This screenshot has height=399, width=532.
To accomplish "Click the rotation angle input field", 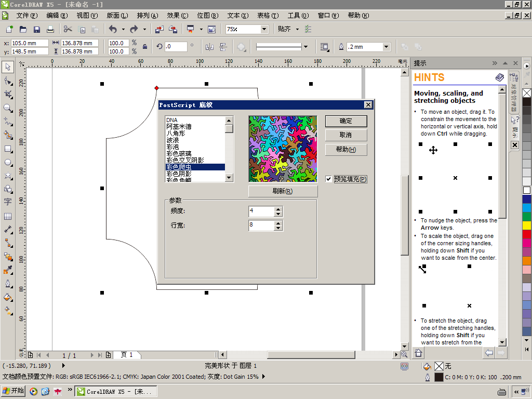I will pos(176,47).
